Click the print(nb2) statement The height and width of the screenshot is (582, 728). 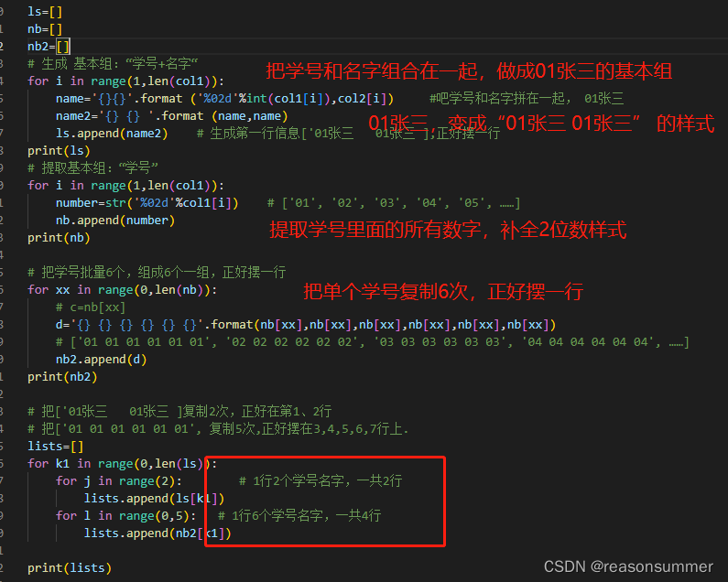62,377
